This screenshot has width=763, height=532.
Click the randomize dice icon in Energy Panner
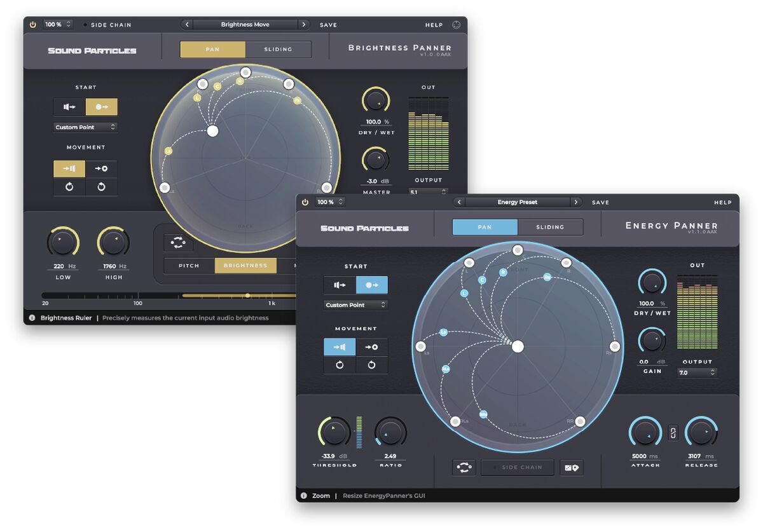tap(571, 468)
